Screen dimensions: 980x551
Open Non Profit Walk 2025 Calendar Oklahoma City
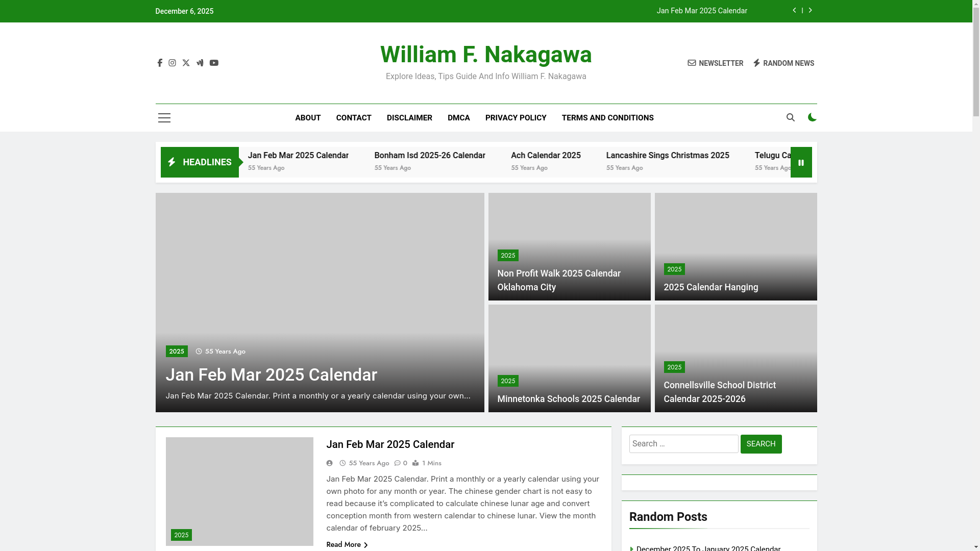tap(559, 280)
